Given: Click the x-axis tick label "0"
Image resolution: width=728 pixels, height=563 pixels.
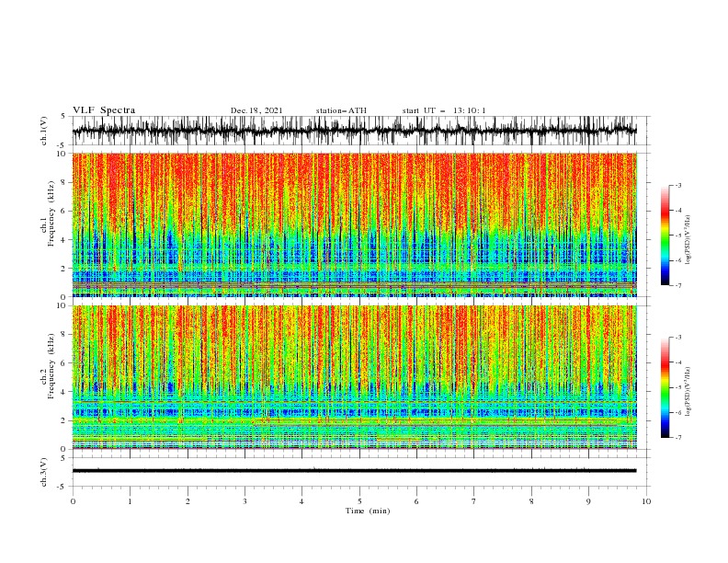Looking at the screenshot, I should click(73, 501).
